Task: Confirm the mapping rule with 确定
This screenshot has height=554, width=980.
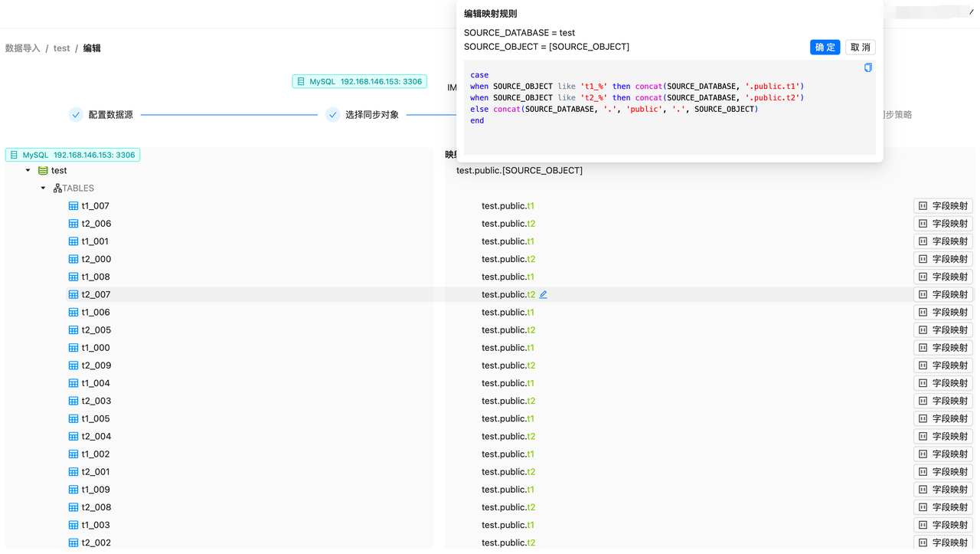Action: pos(825,48)
